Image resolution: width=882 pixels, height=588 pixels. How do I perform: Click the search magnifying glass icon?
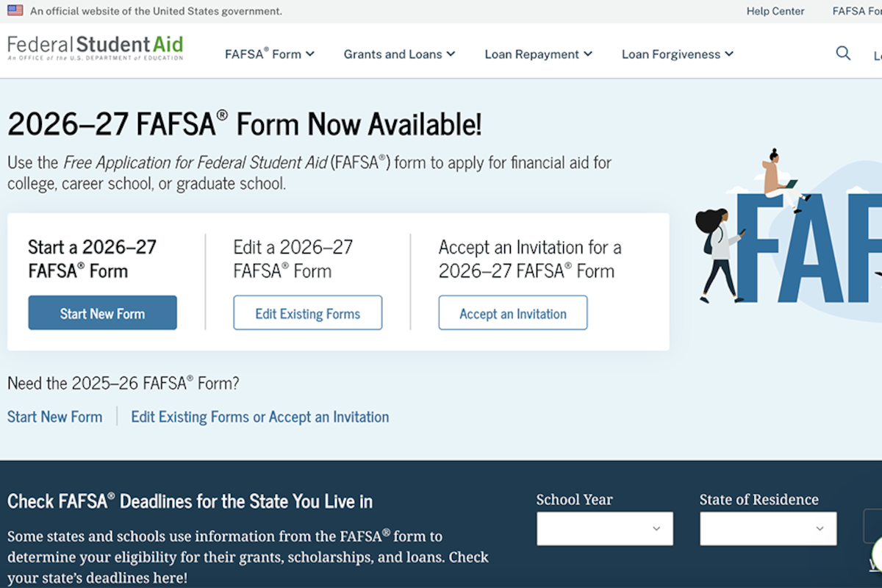click(843, 53)
